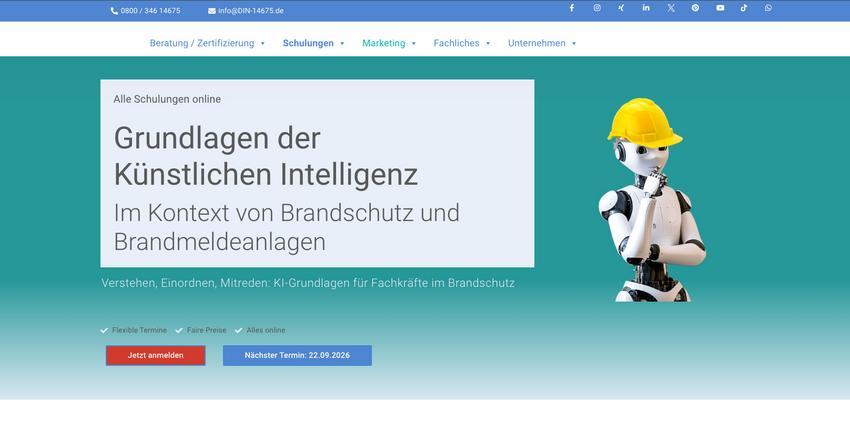Open the Pinterest social icon

click(x=695, y=8)
